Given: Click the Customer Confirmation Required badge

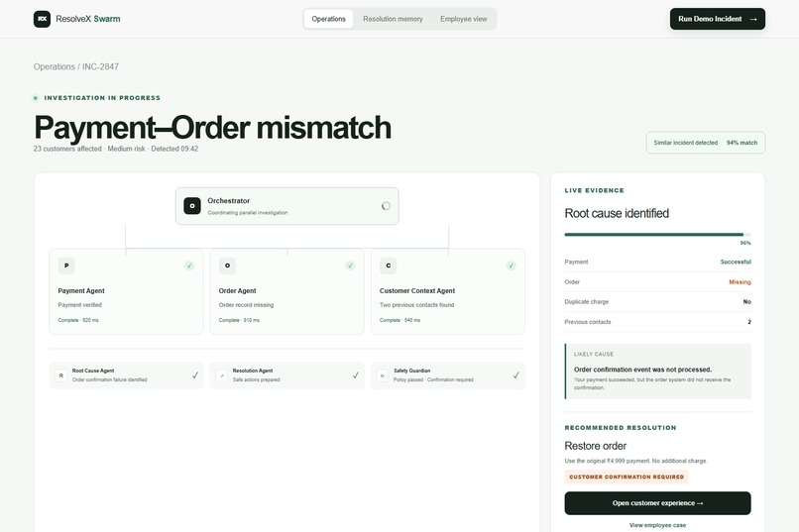Looking at the screenshot, I should point(627,478).
